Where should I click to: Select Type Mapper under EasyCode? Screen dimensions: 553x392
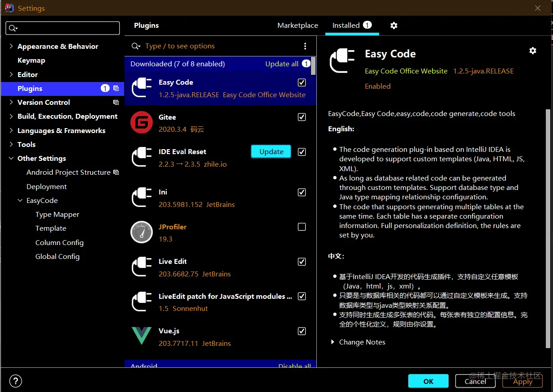57,215
